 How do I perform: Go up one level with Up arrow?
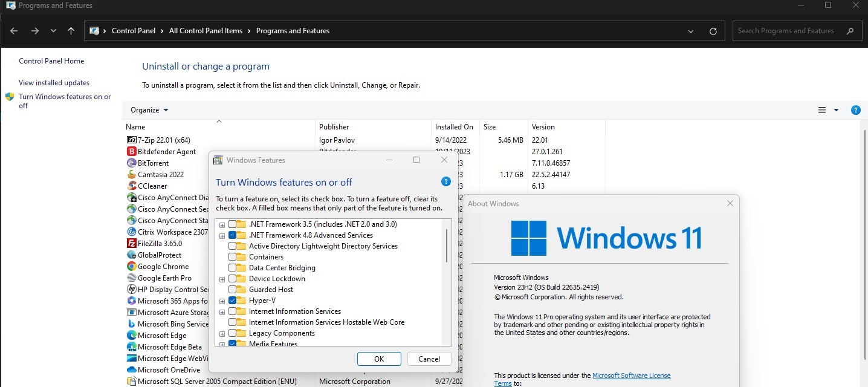click(71, 31)
